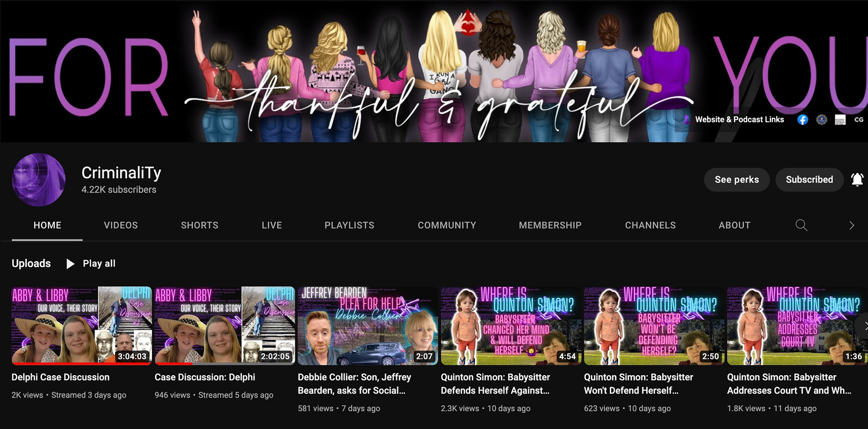
Task: Click '2.3K views • 10 days ago'
Action: [486, 409]
